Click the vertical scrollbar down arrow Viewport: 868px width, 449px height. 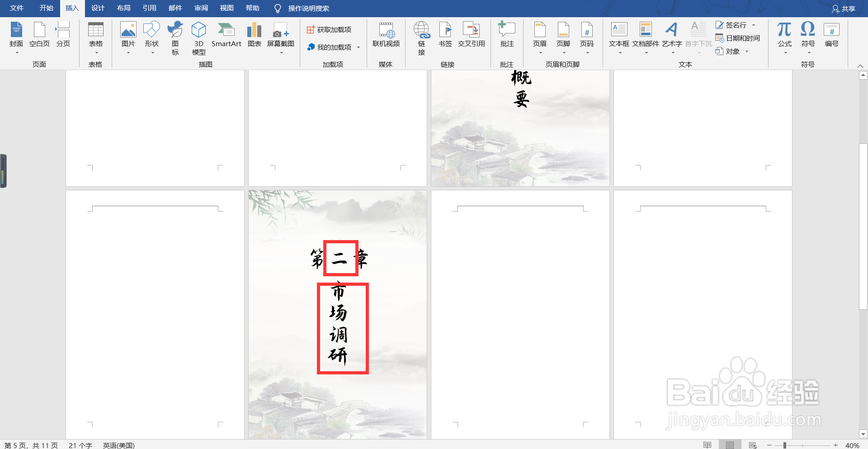coord(863,434)
